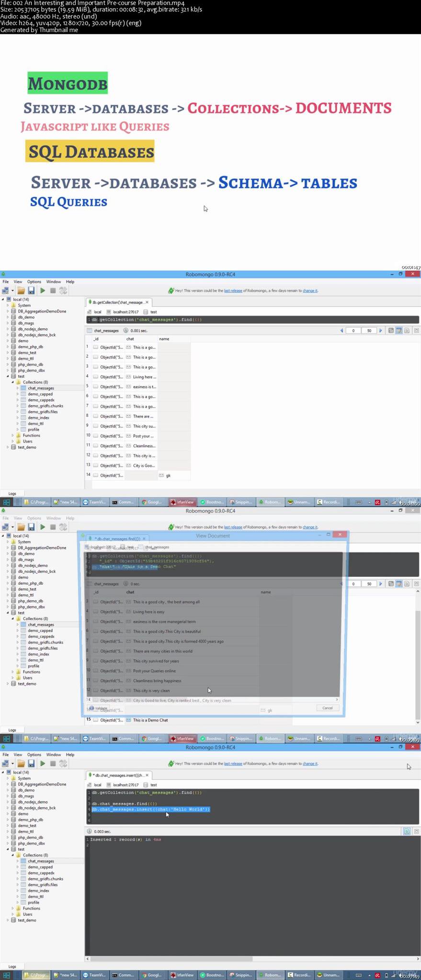Click Connect icon in insert-query Robomongo window
The image size is (421, 980).
(x=6, y=763)
